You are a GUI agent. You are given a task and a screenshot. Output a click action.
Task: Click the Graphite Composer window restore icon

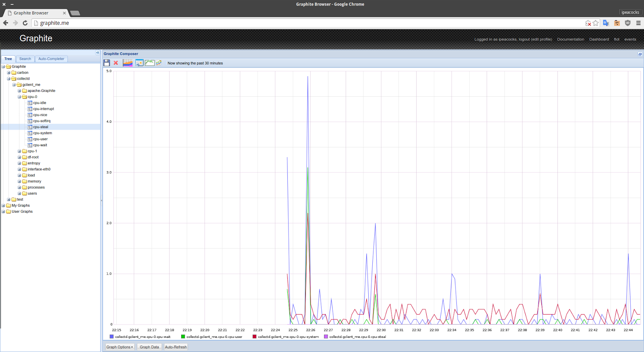pyautogui.click(x=640, y=54)
